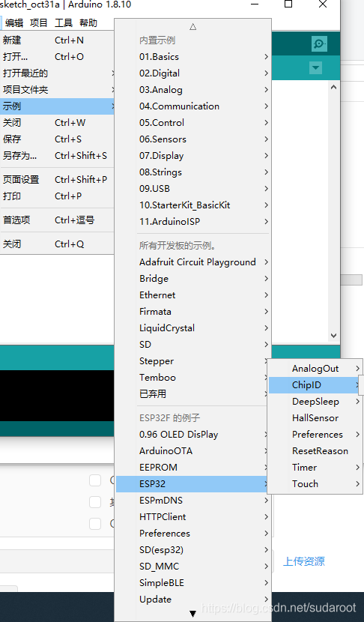The image size is (364, 622).
Task: Open 11.ArduinoISP examples
Action: [193, 222]
